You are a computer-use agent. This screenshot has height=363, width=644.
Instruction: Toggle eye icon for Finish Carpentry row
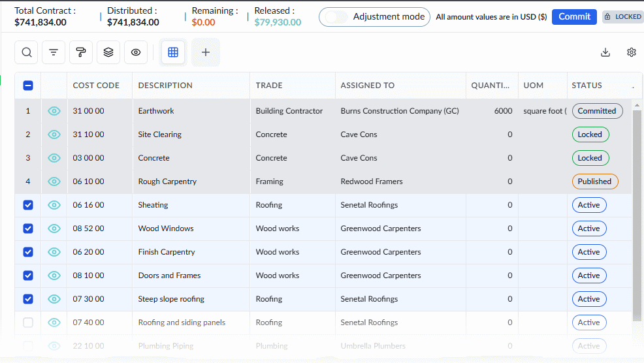pos(54,252)
